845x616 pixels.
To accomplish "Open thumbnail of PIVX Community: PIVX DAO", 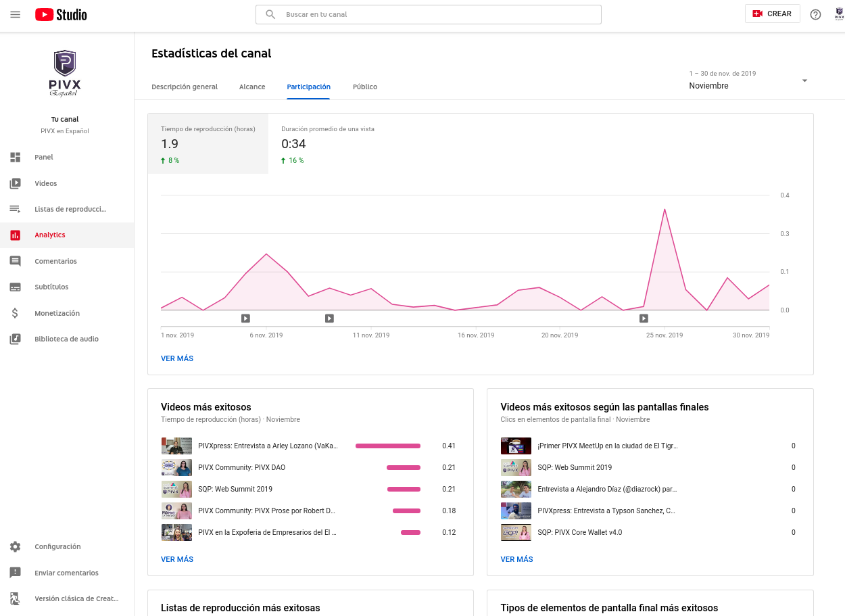I will point(176,467).
